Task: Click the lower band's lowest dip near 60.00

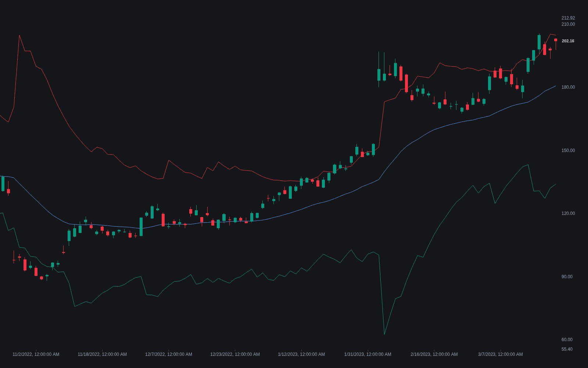Action: (384, 334)
